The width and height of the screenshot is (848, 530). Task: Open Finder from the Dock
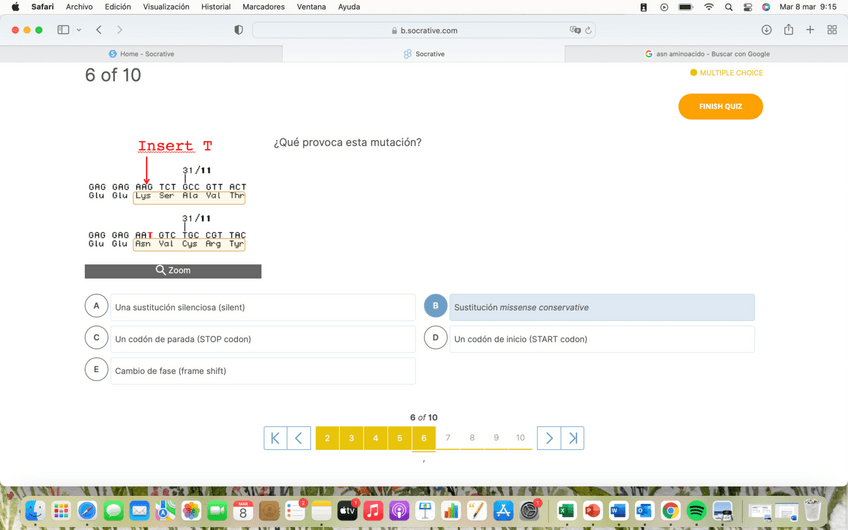coord(36,511)
